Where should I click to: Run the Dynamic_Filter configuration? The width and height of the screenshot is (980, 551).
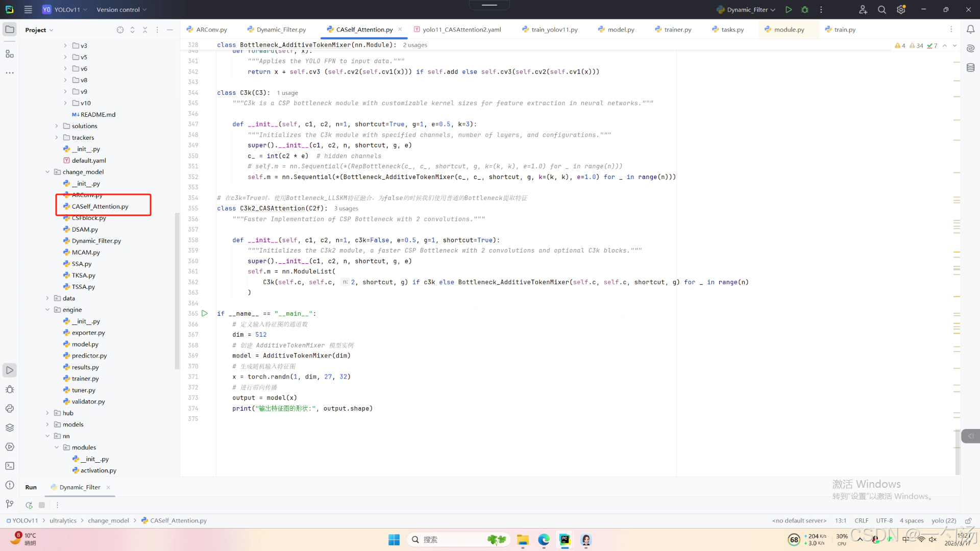coord(789,10)
